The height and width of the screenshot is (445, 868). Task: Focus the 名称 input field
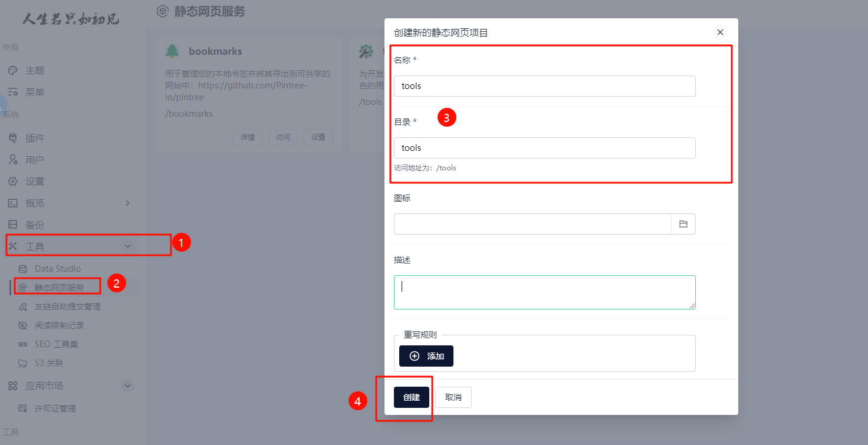click(x=544, y=86)
